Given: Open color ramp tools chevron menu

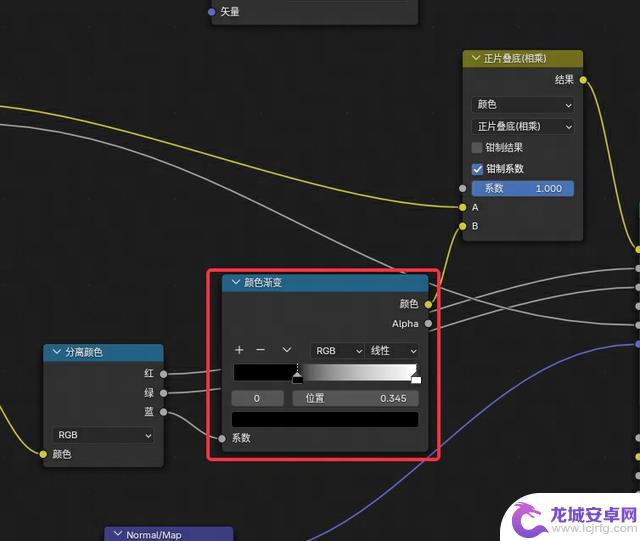Looking at the screenshot, I should coord(287,350).
